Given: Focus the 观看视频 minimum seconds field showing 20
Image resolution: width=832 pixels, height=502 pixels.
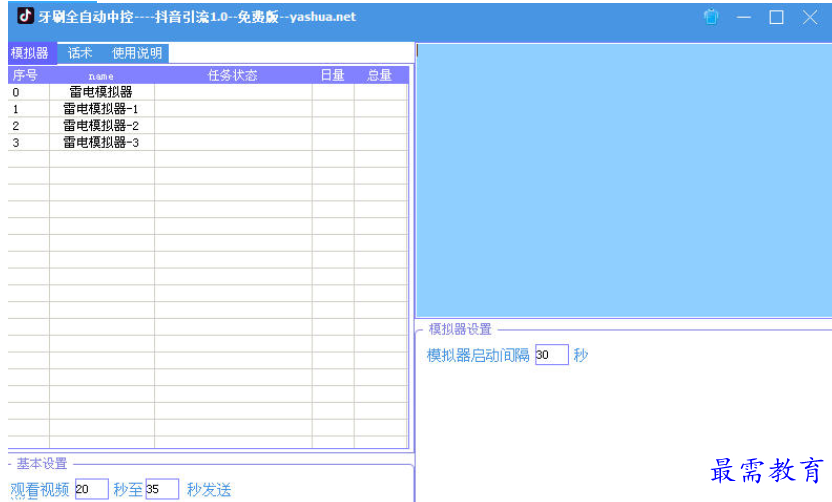Looking at the screenshot, I should click(x=91, y=489).
